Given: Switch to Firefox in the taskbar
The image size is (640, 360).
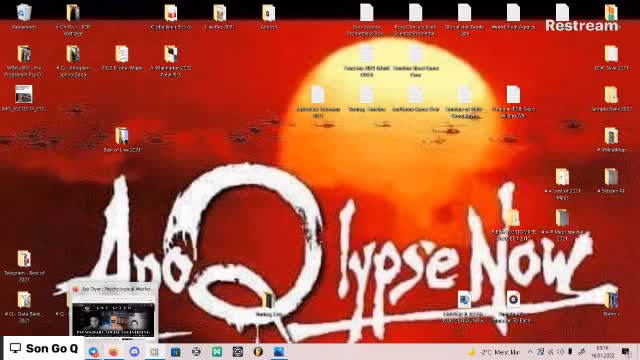Looking at the screenshot, I should 114,351.
